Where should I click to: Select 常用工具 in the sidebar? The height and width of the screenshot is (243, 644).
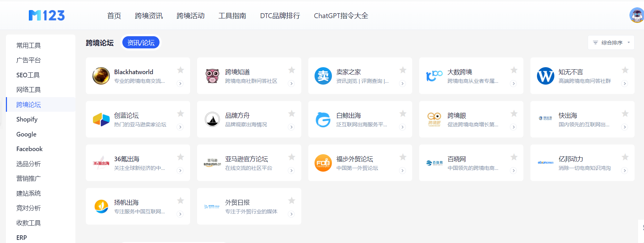click(x=28, y=46)
